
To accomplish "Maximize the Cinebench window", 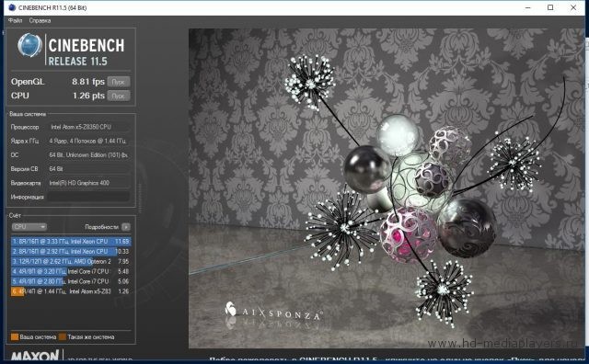I will point(550,7).
